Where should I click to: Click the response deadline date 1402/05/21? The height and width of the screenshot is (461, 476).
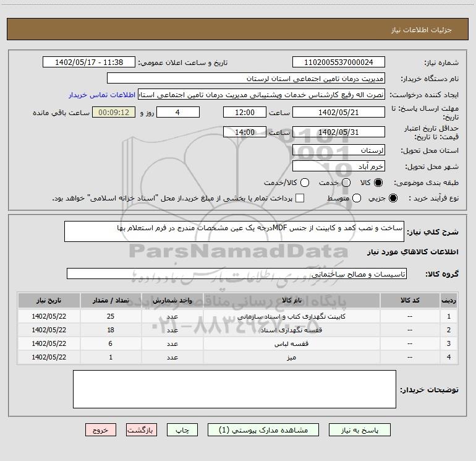pyautogui.click(x=339, y=112)
